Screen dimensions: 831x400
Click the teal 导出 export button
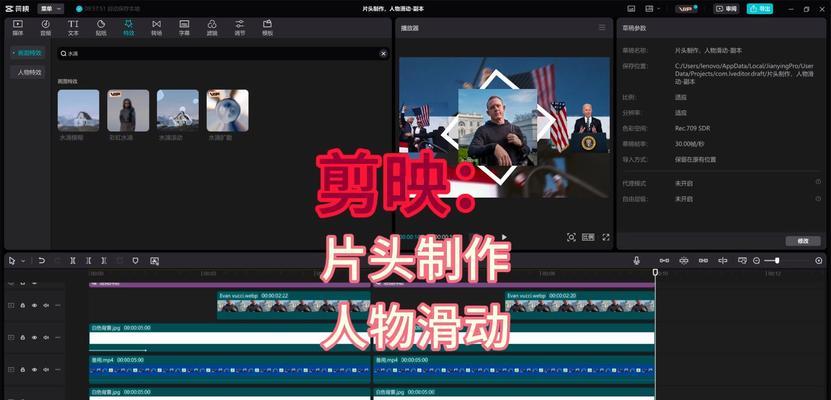(x=759, y=8)
